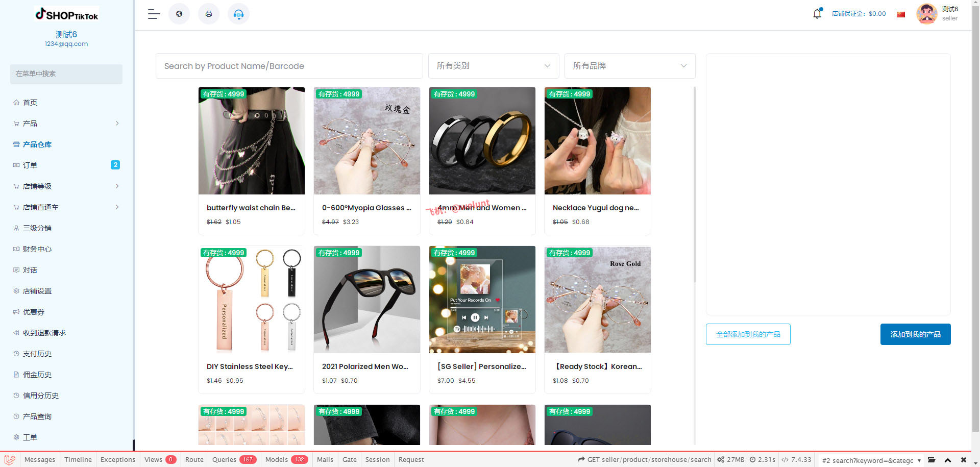
Task: Open 产品仓库 product warehouse
Action: pyautogui.click(x=66, y=144)
